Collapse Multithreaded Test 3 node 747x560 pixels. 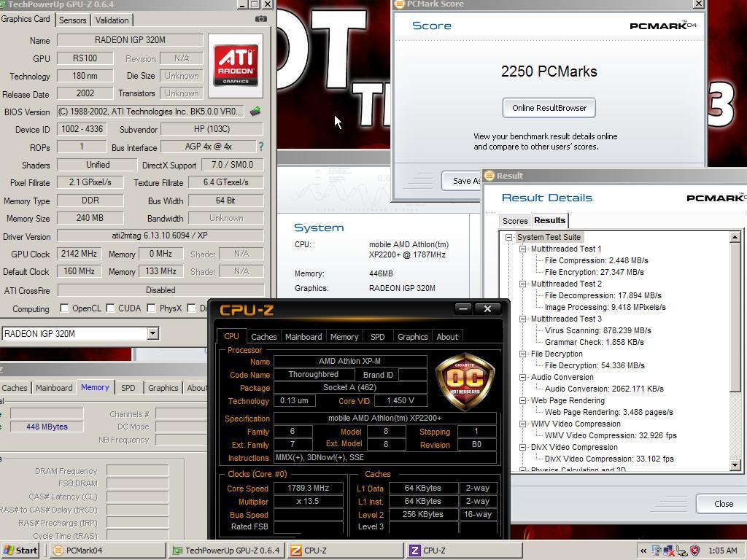[522, 319]
